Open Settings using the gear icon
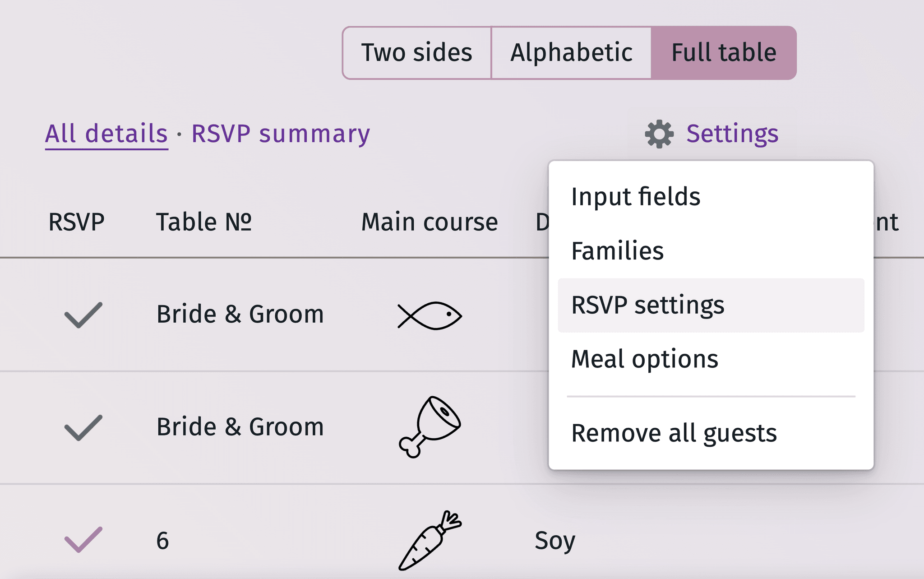Viewport: 924px width, 579px height. (x=659, y=133)
